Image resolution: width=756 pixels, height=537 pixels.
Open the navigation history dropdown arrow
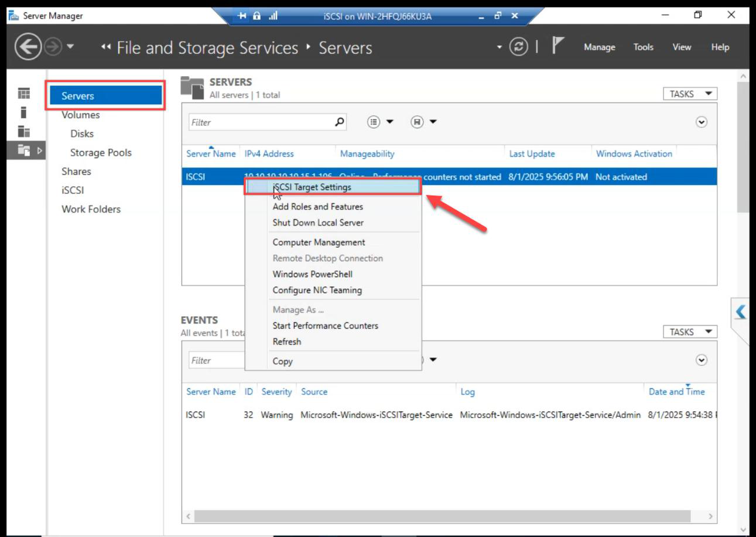pos(70,47)
